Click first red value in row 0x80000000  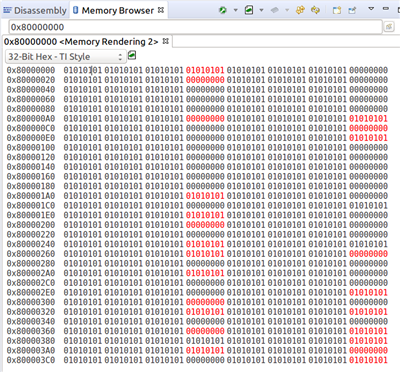coord(205,70)
